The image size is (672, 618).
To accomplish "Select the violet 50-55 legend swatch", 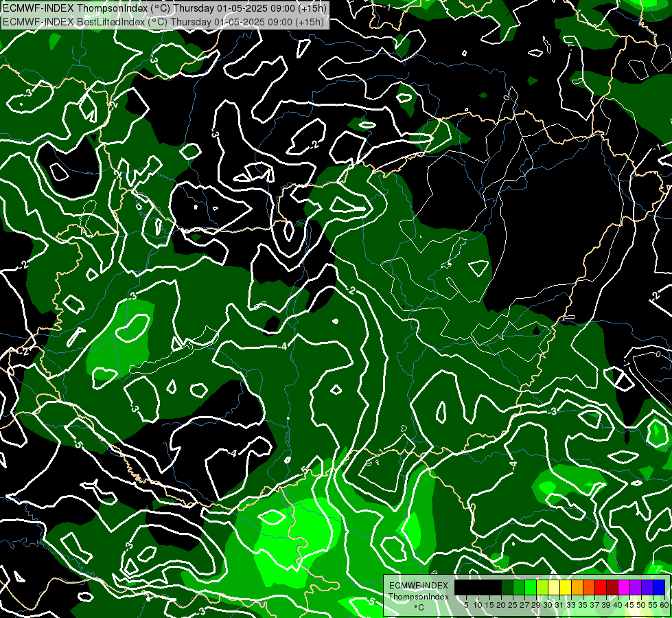I will 647,588.
